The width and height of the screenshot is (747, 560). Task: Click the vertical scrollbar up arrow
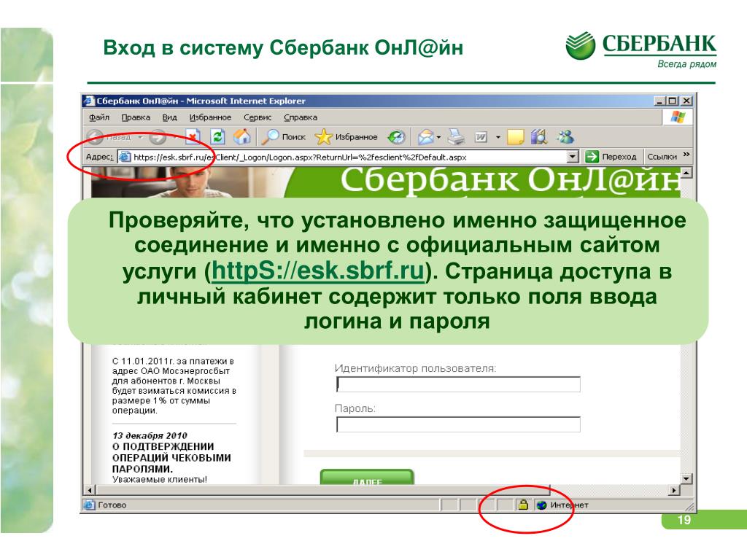(x=686, y=172)
